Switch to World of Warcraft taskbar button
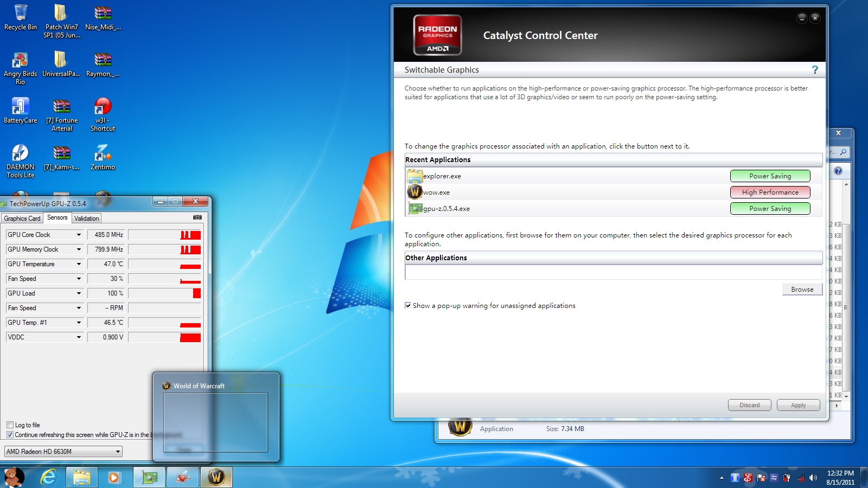The width and height of the screenshot is (868, 488). [216, 477]
